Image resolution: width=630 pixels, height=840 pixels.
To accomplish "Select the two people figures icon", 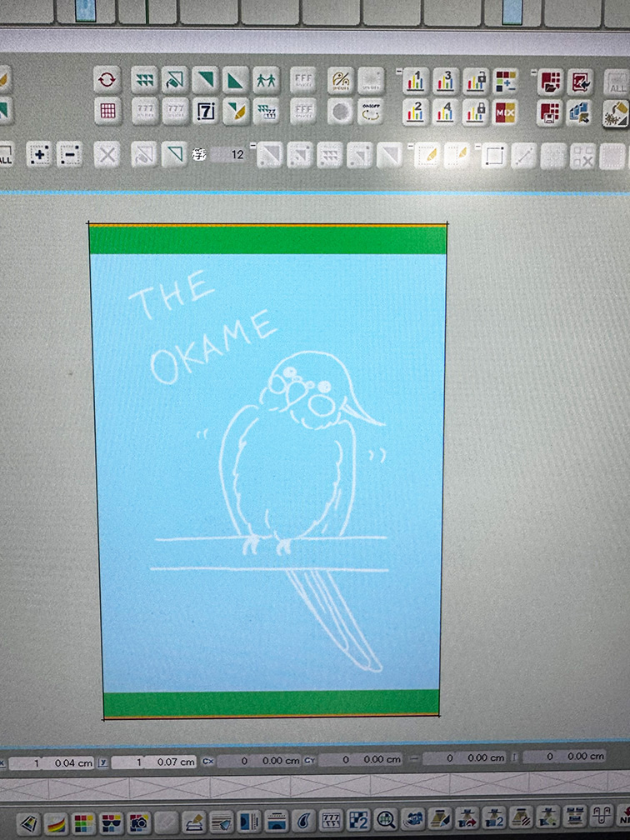I will pyautogui.click(x=266, y=80).
